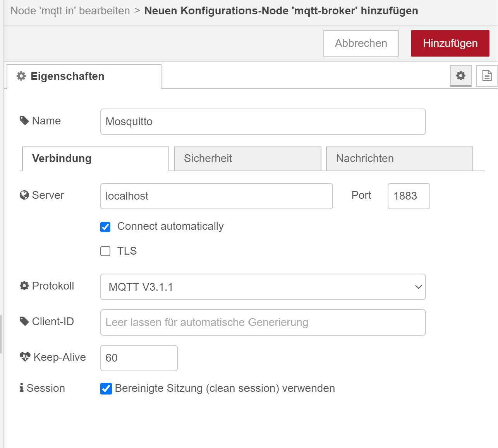Click the tag icon beside Client-ID
Screen dimensions: 498x448
24,321
